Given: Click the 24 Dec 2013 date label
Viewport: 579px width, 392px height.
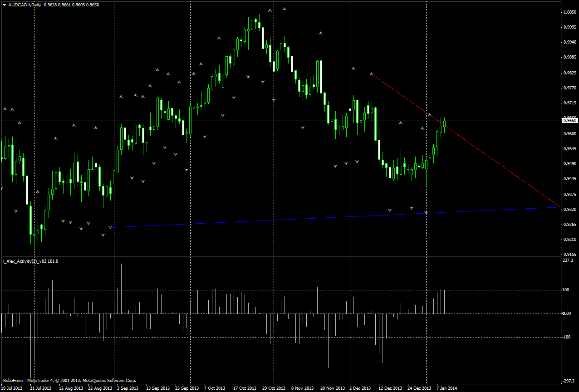Looking at the screenshot, I should 419,388.
